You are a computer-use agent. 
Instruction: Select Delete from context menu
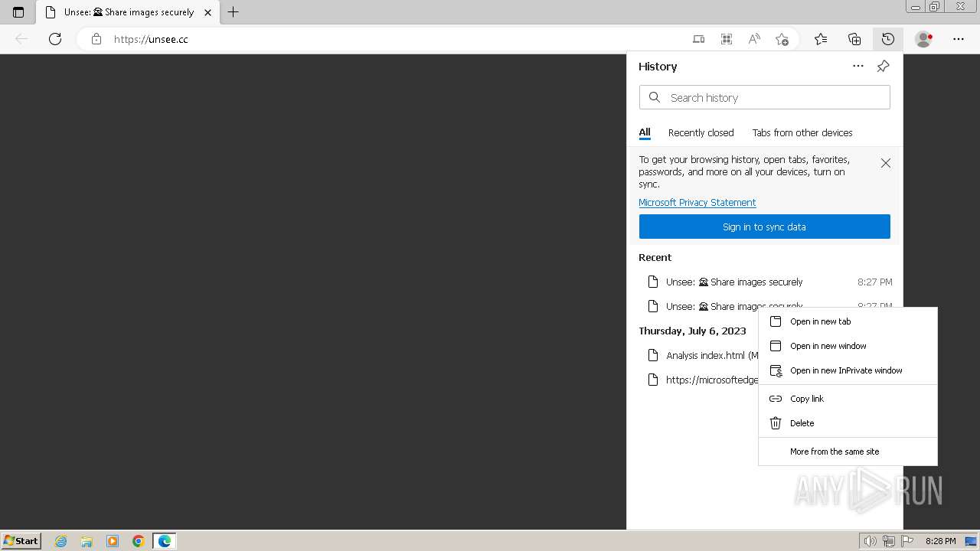(x=848, y=423)
